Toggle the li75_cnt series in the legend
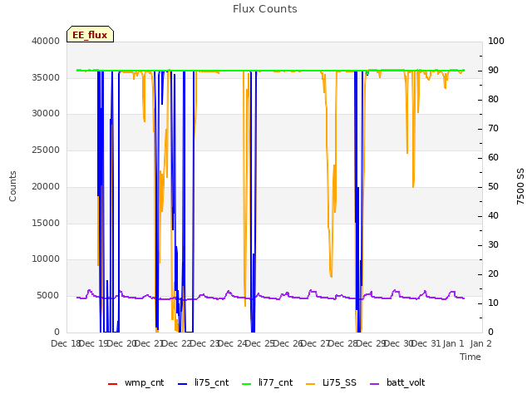 [x=203, y=383]
